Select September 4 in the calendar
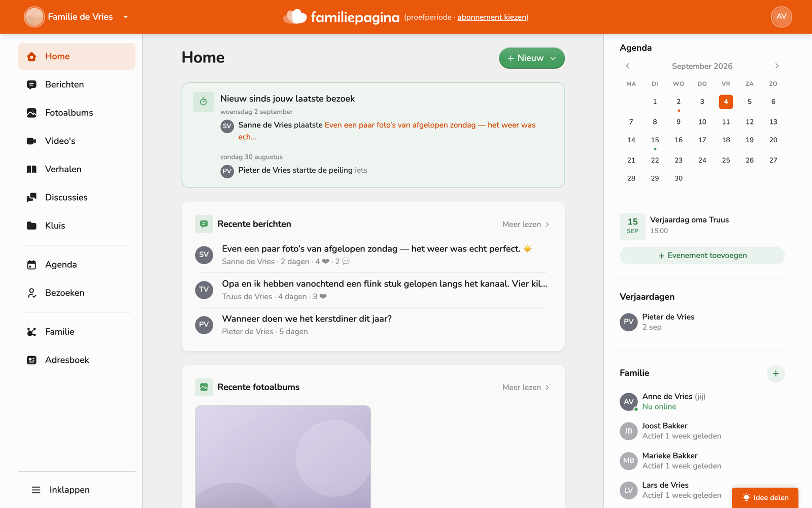This screenshot has height=508, width=812. coord(726,102)
